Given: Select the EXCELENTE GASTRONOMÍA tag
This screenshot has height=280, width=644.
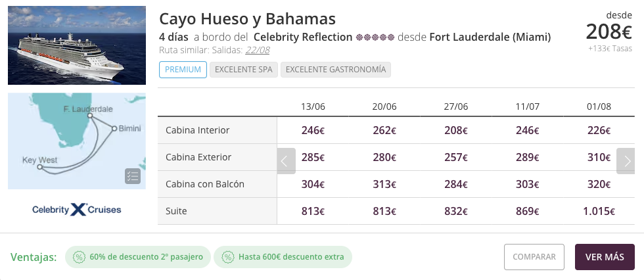Looking at the screenshot, I should [x=336, y=70].
